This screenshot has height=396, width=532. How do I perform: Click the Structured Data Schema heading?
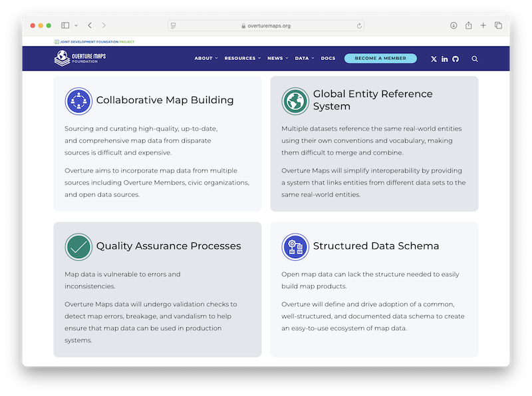pos(376,246)
